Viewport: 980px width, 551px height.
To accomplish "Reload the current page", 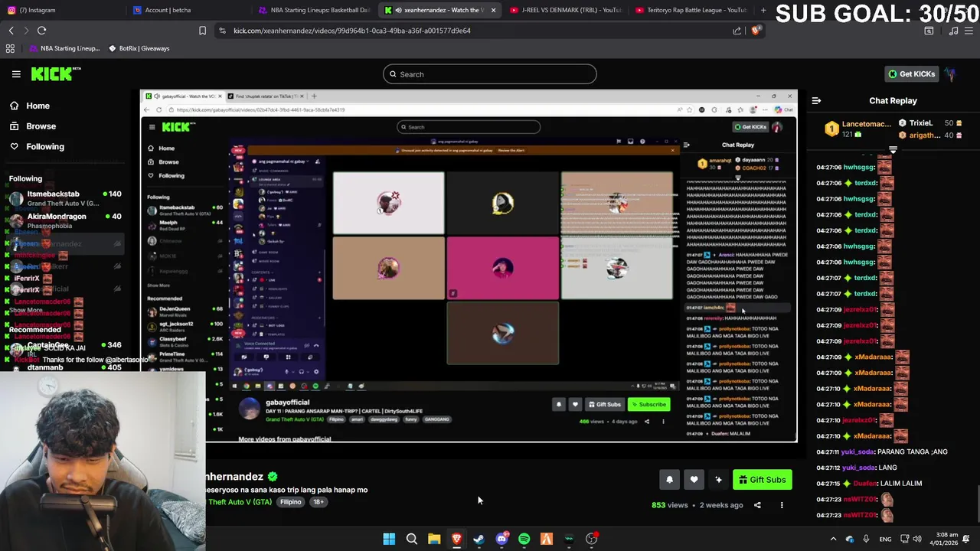I will 41,31.
